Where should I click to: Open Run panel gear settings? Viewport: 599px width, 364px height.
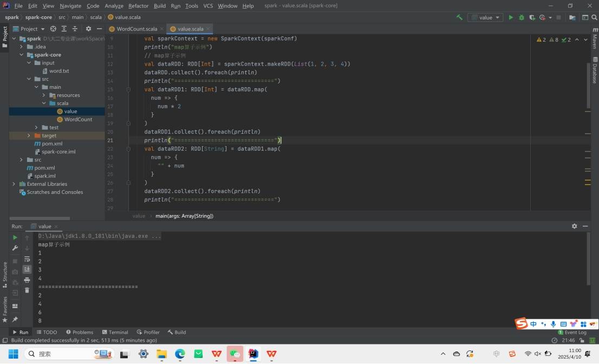pos(574,226)
